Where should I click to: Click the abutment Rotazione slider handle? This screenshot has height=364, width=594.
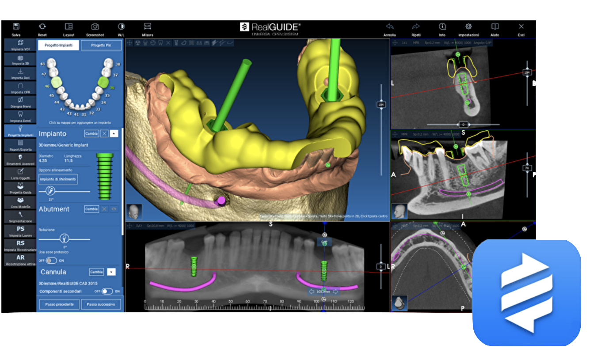[x=64, y=239]
